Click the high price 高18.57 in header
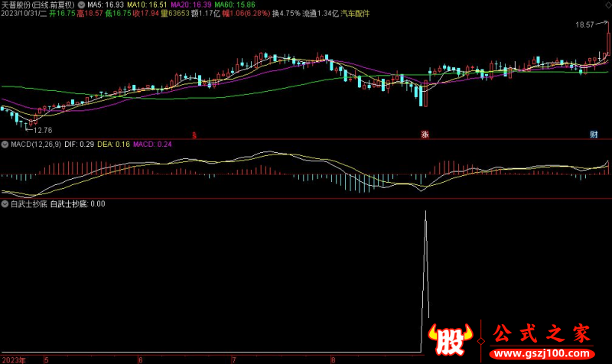This screenshot has height=364, width=612. point(90,13)
